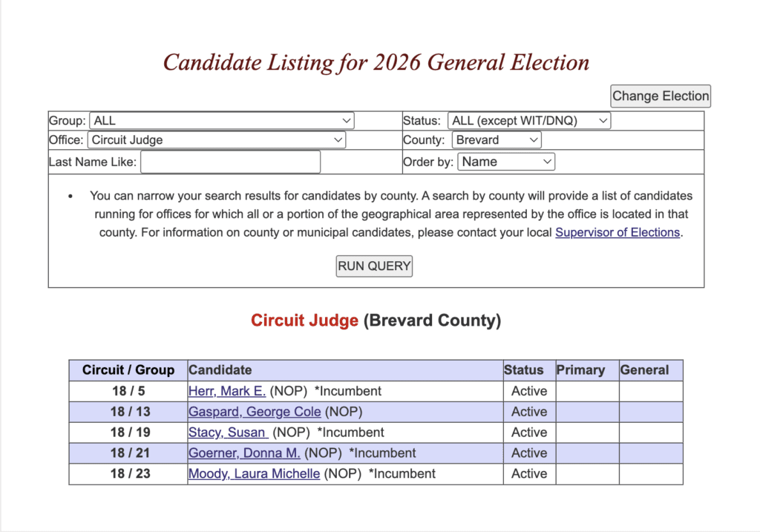Click the Status column header in table
This screenshot has width=760, height=532.
pos(524,370)
